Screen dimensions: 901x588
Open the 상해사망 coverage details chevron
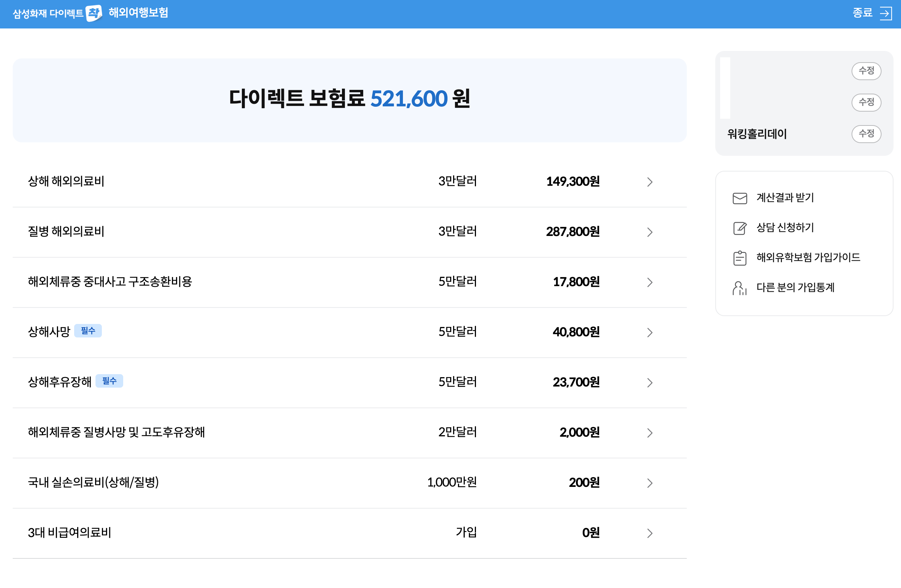tap(650, 332)
